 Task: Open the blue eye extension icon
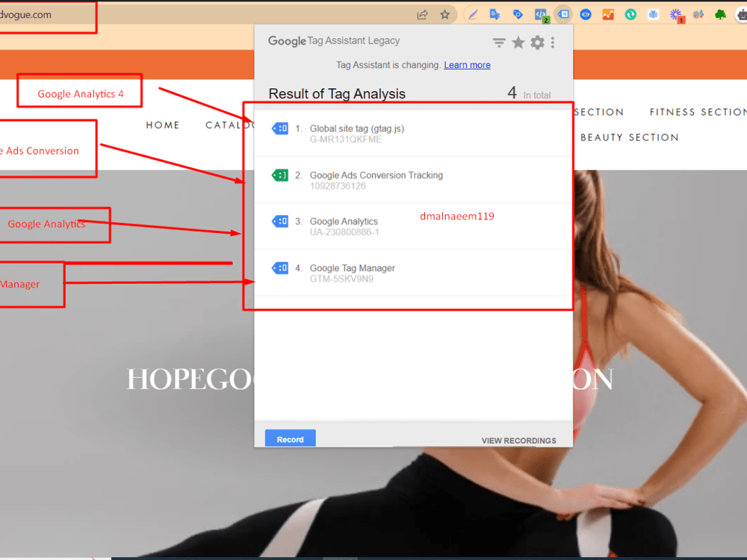[586, 15]
